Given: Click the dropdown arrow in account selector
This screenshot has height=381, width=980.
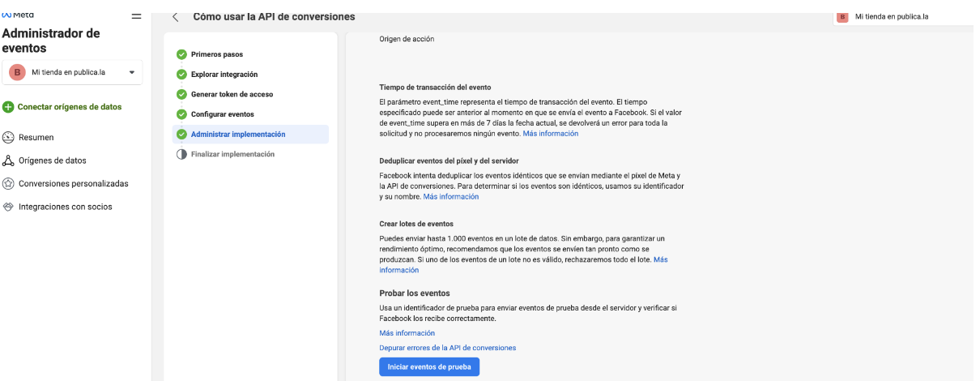Looking at the screenshot, I should [132, 72].
